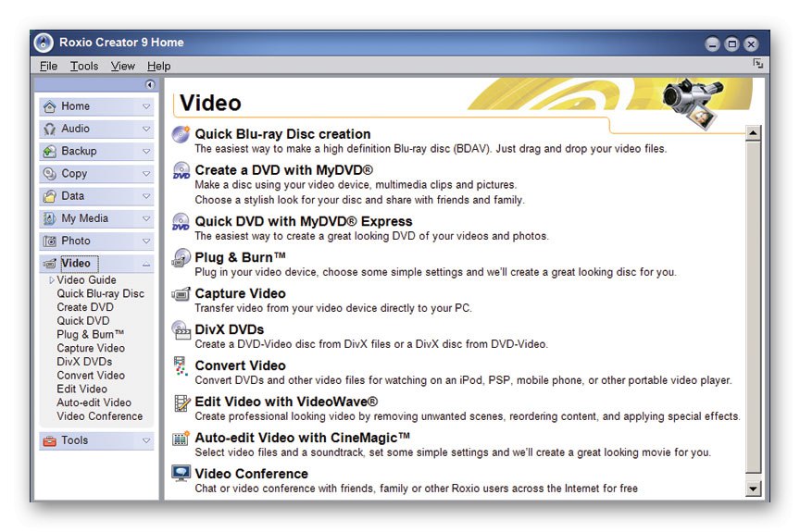
Task: Expand the My Media section chevron
Action: click(146, 218)
